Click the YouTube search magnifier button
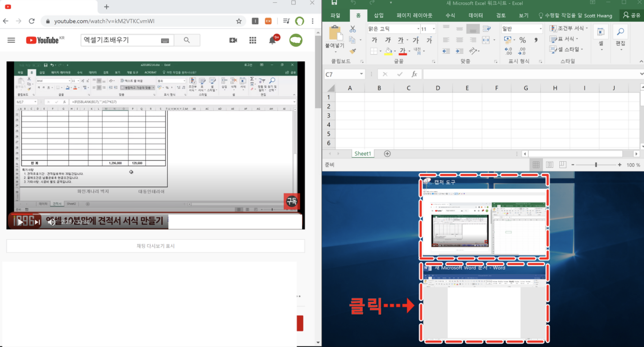 point(187,40)
